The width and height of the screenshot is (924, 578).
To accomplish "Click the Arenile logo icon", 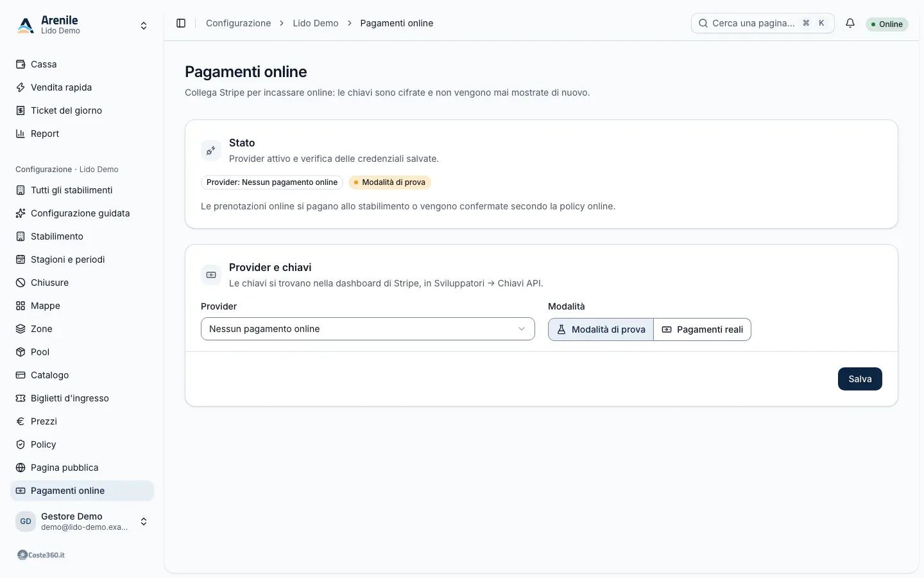I will coord(26,25).
